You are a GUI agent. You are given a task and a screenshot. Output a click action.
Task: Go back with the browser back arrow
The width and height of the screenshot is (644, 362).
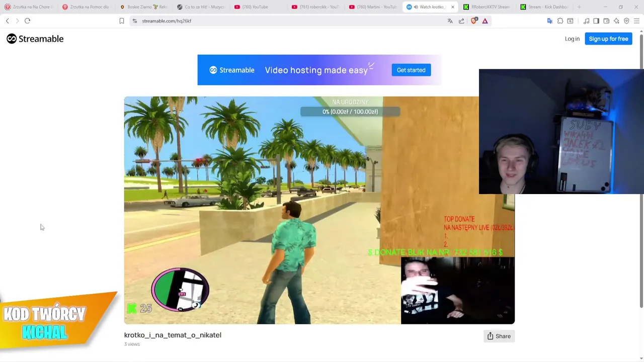coord(7,21)
